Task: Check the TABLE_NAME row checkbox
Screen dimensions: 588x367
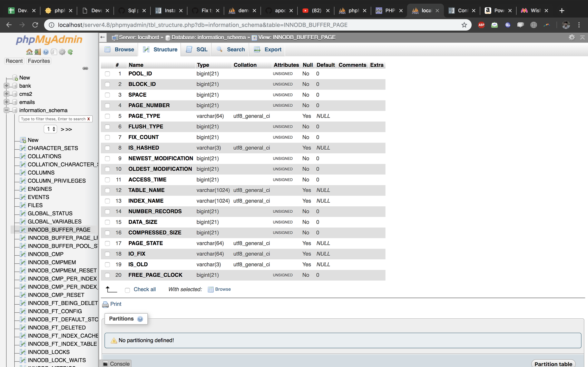Action: click(108, 190)
